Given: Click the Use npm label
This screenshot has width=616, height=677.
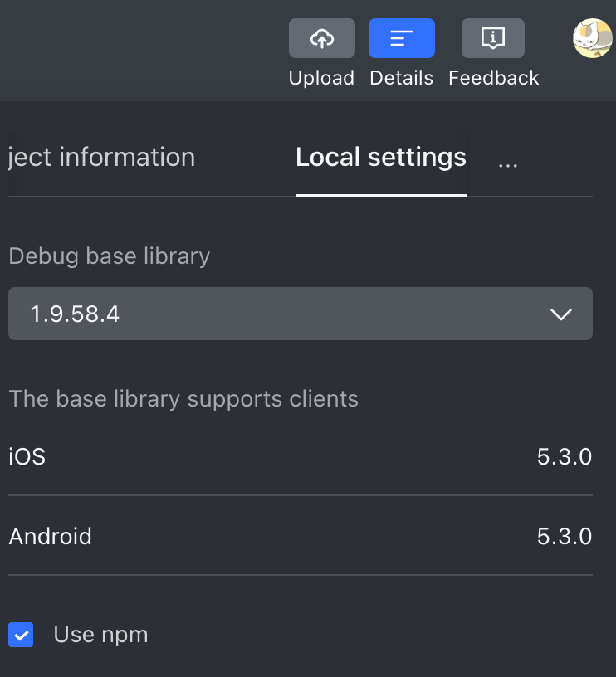Looking at the screenshot, I should pyautogui.click(x=100, y=635).
